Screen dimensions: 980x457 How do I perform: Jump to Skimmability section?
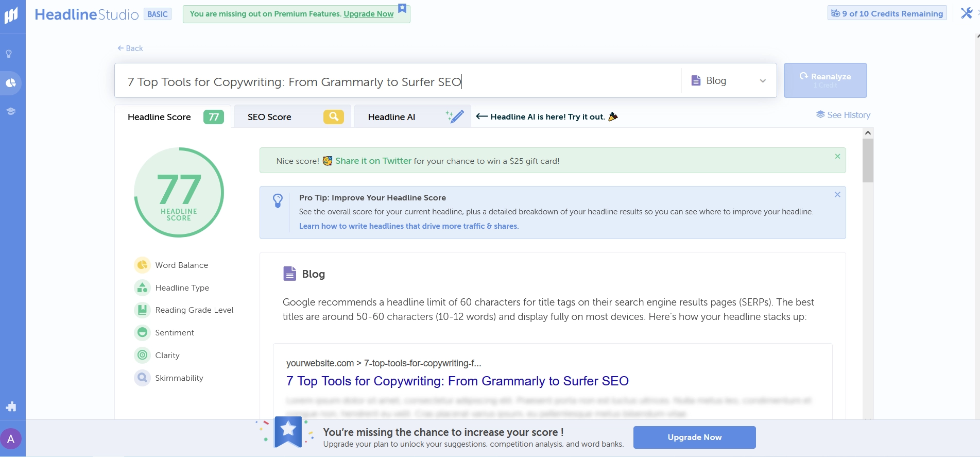(179, 378)
